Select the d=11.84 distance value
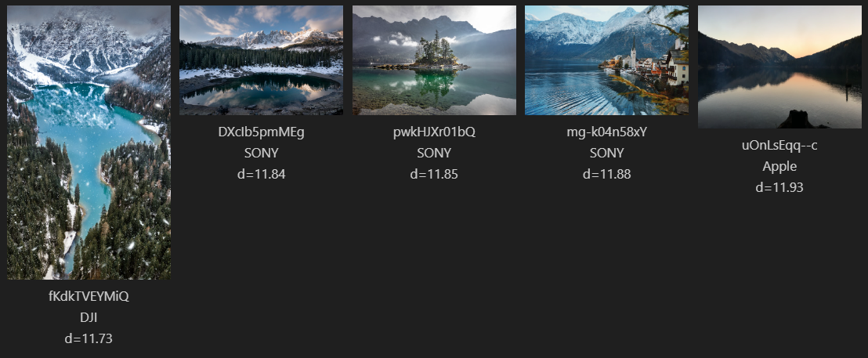Image resolution: width=868 pixels, height=358 pixels. (261, 174)
